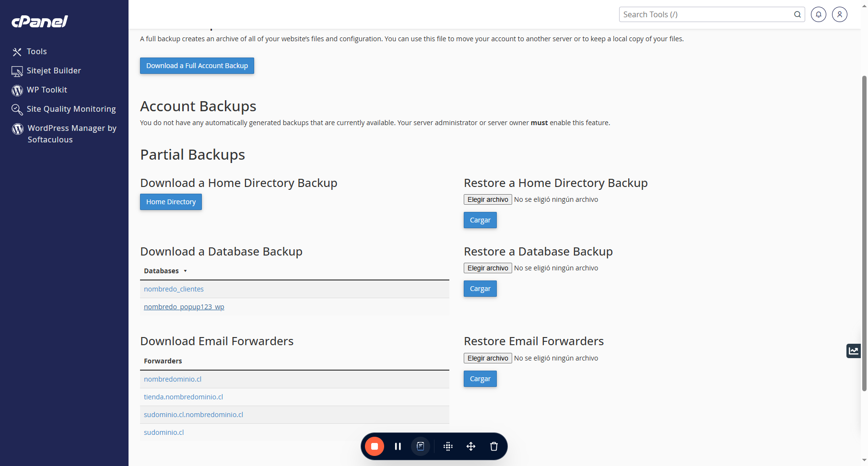The width and height of the screenshot is (868, 466).
Task: Click the Site Quality Monitoring magnifier icon
Action: (17, 109)
